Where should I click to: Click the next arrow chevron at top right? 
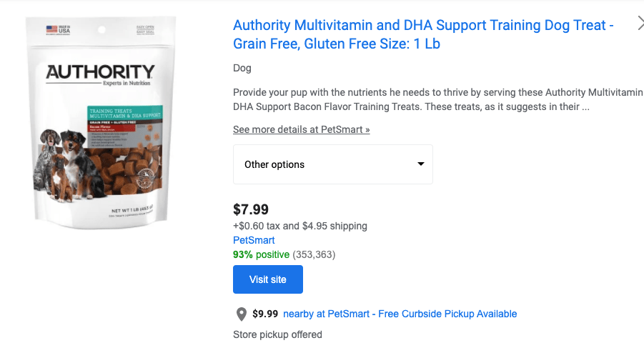[640, 24]
